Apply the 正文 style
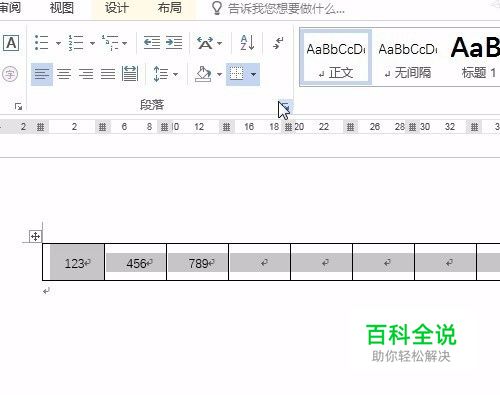 tap(336, 57)
